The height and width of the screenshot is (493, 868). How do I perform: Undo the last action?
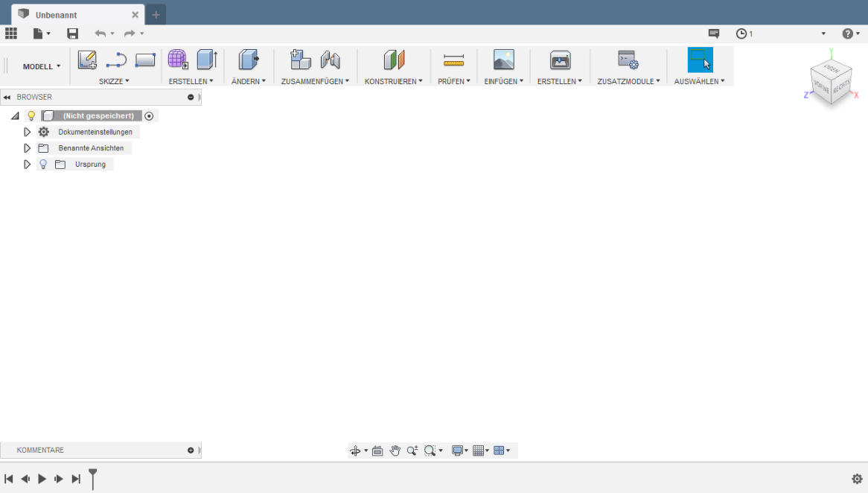(100, 34)
